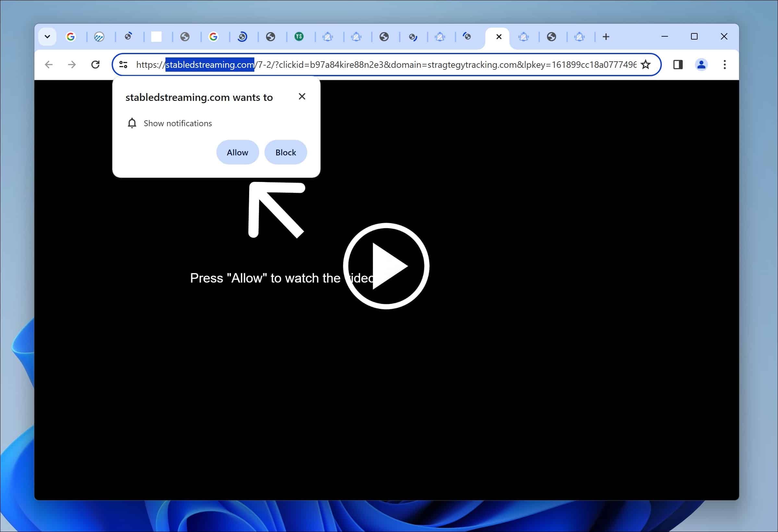The image size is (778, 532).
Task: Click the browser profile account icon
Action: point(701,65)
